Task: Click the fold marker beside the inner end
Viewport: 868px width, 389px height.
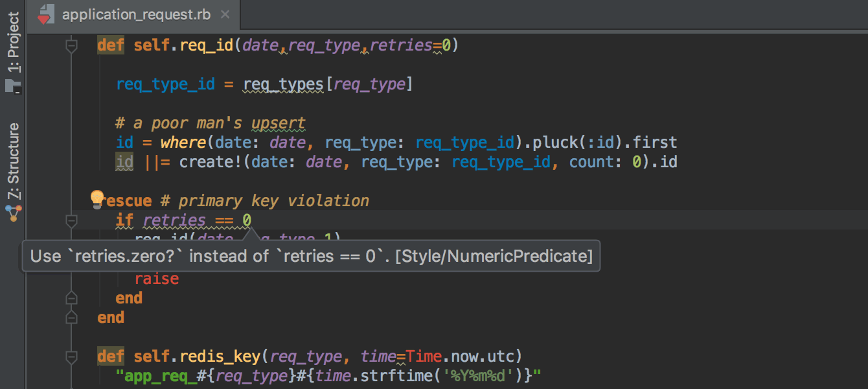Action: pos(72,298)
